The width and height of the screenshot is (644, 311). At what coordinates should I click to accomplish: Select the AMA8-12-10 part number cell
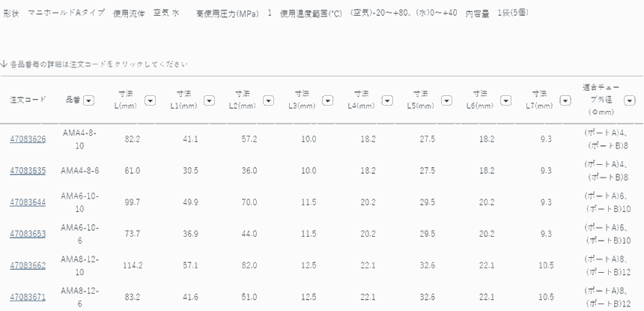click(x=80, y=265)
